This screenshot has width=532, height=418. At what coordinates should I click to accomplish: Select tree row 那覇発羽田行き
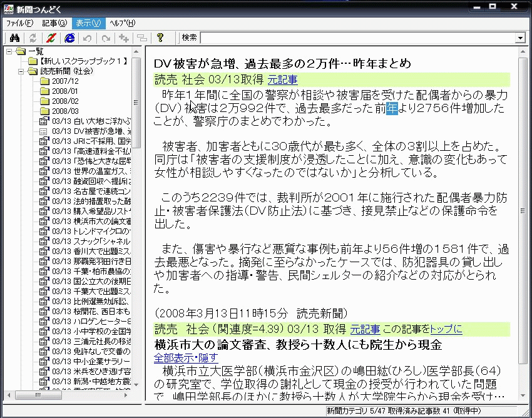91,262
